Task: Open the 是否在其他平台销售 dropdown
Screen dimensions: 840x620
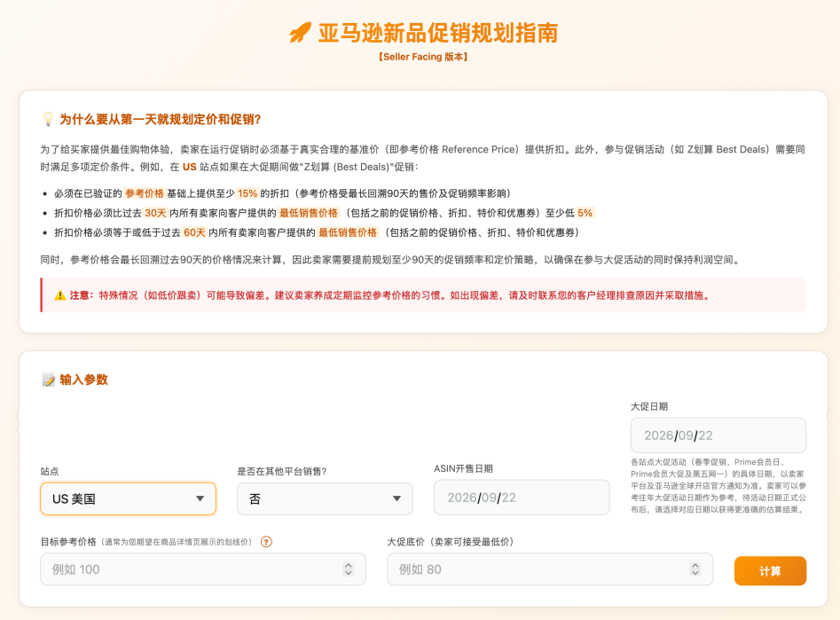Action: [325, 498]
